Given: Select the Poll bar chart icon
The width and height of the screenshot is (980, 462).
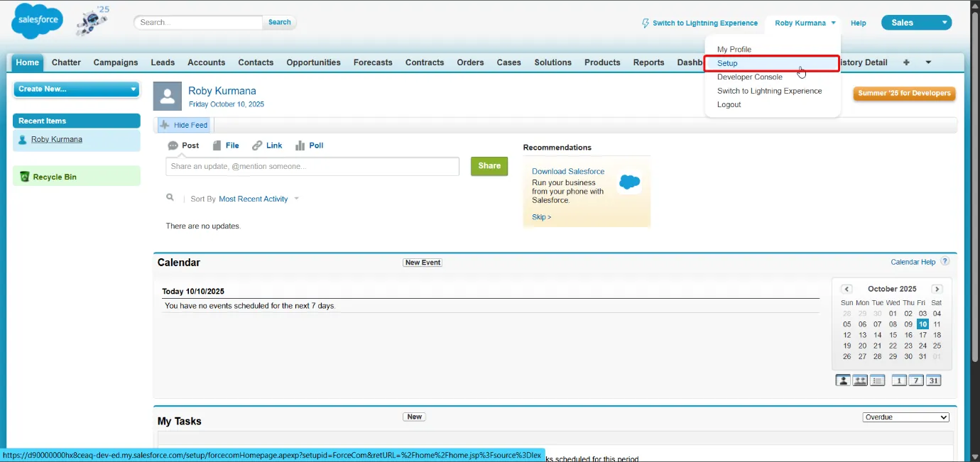Looking at the screenshot, I should click(x=300, y=145).
